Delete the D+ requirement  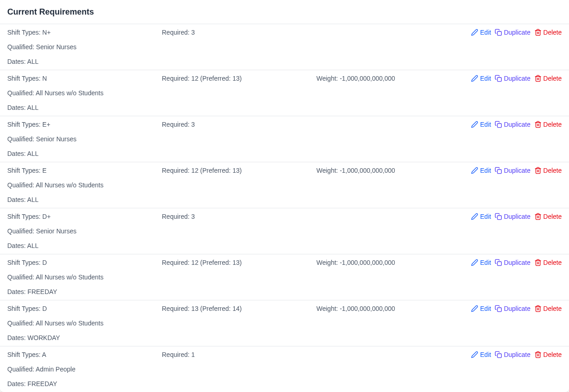(548, 217)
